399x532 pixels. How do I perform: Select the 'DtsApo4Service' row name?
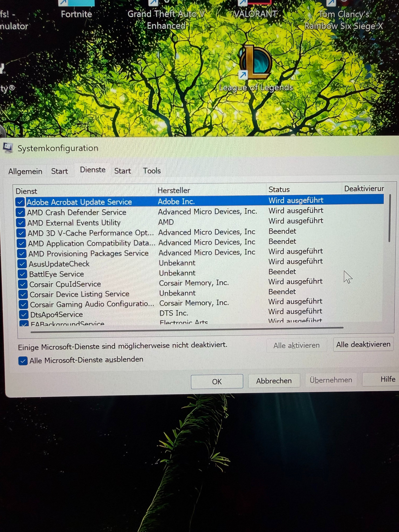(x=56, y=314)
